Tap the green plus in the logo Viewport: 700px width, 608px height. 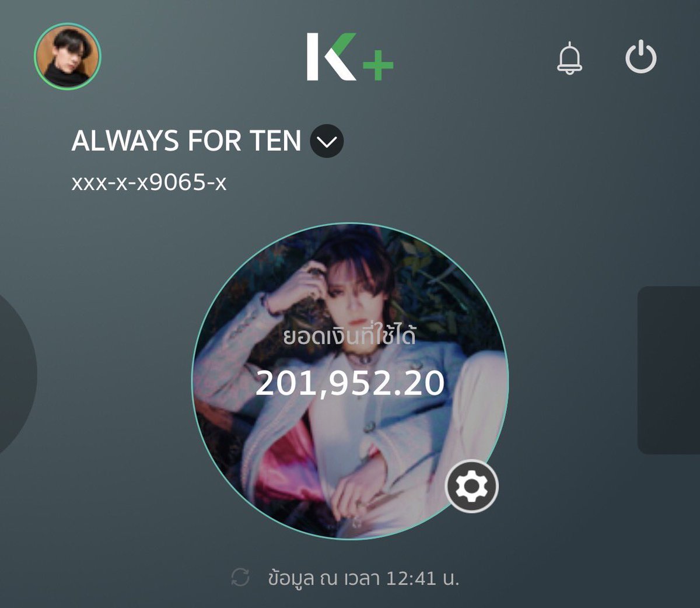[378, 64]
